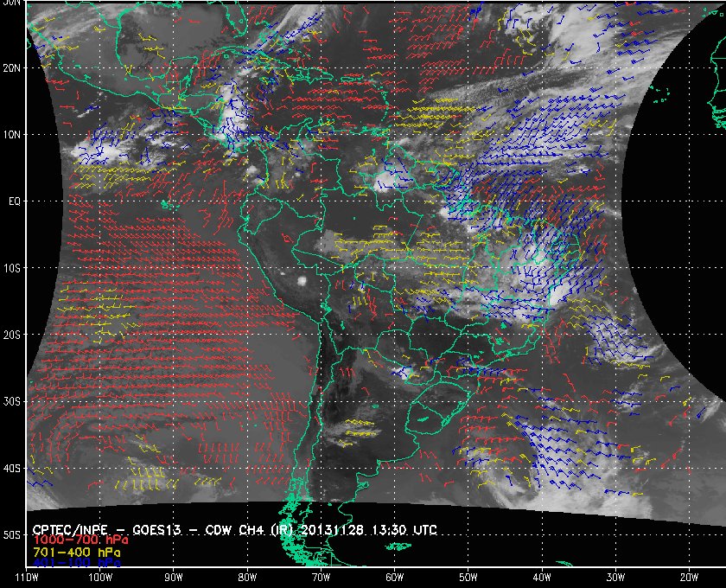The height and width of the screenshot is (588, 726).
Task: Click the 90W longitude axis label
Action: (x=174, y=578)
